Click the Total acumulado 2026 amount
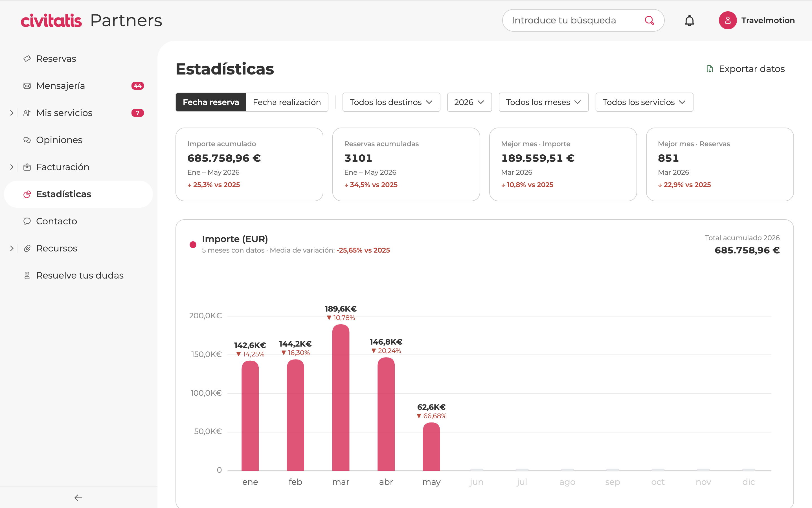This screenshot has width=812, height=508. 747,250
